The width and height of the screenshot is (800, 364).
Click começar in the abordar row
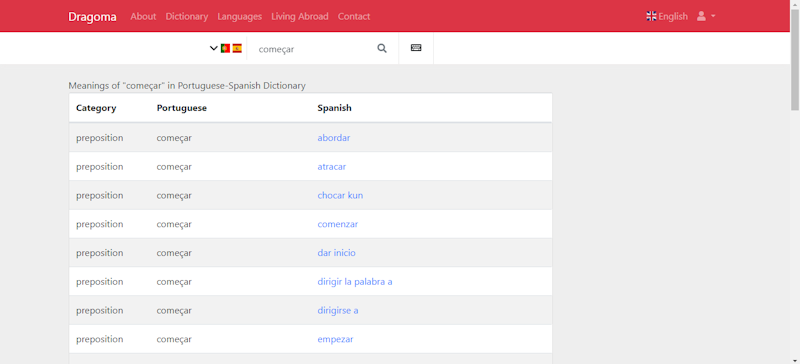(x=174, y=138)
